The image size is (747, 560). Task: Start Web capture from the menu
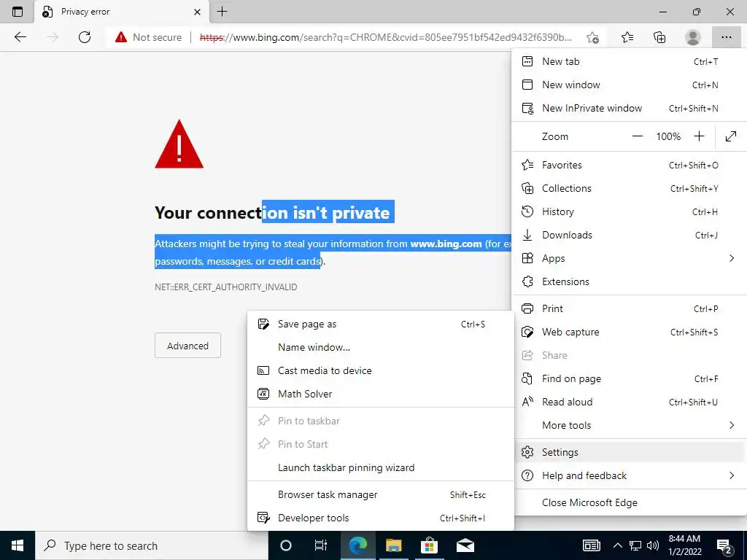click(x=629, y=332)
